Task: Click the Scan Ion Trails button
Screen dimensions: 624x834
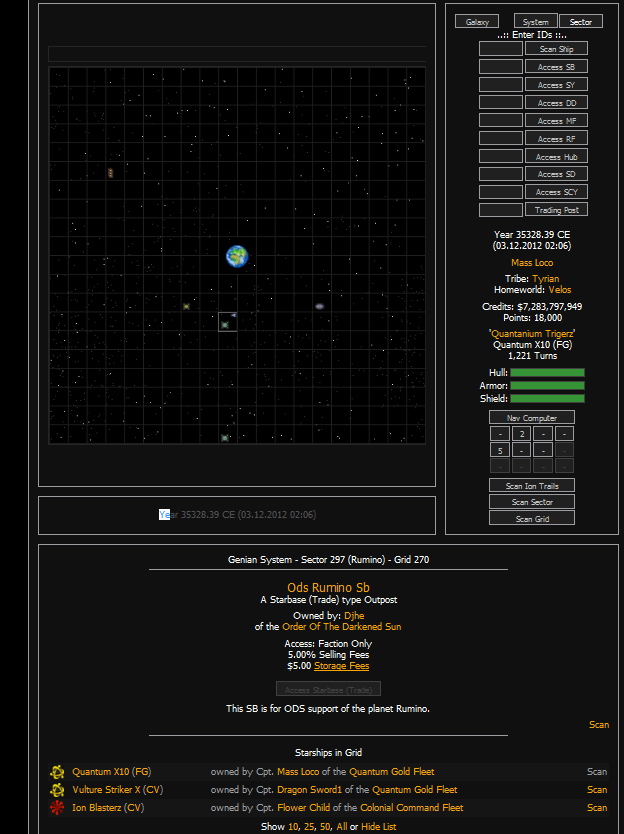Action: (x=532, y=486)
